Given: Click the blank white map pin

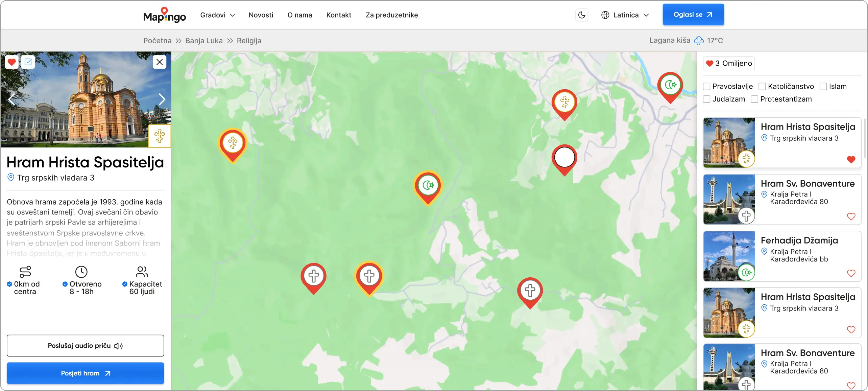Looking at the screenshot, I should [x=564, y=157].
